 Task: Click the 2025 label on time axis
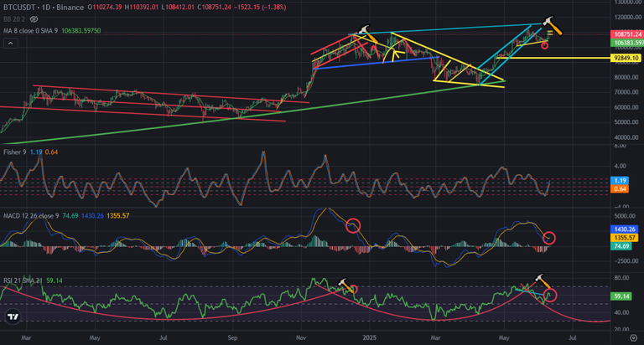coord(369,338)
